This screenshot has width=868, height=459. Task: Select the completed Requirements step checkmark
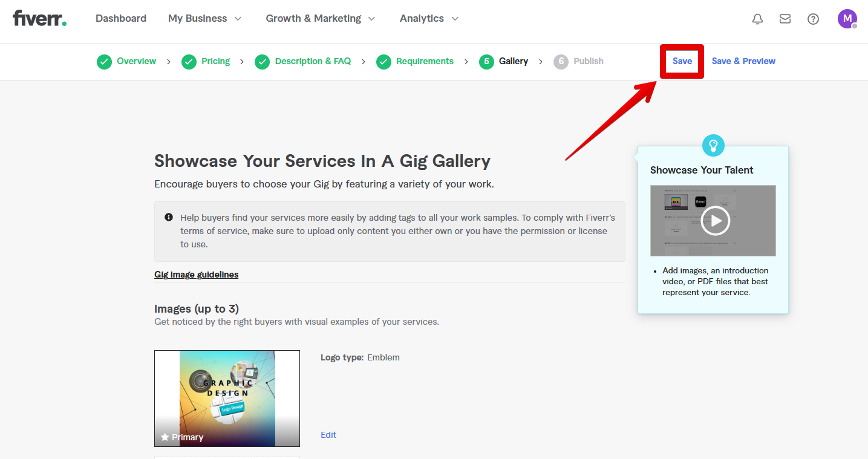pyautogui.click(x=383, y=61)
